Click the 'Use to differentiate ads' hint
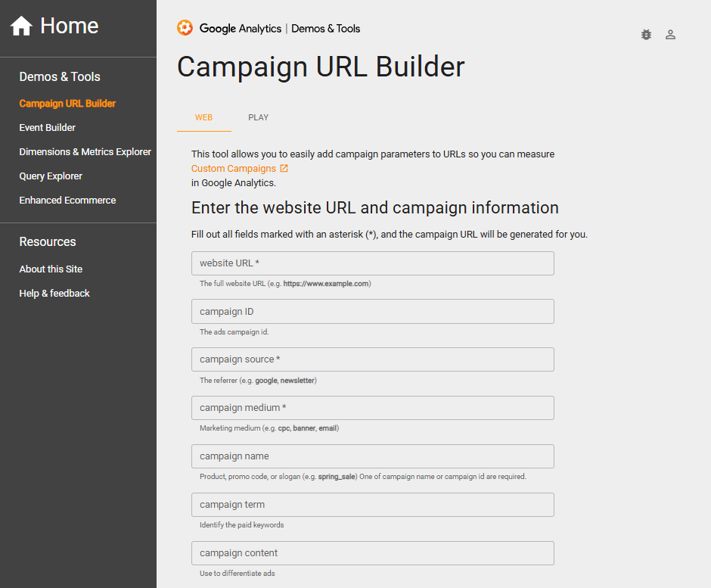711x588 pixels. click(x=238, y=574)
